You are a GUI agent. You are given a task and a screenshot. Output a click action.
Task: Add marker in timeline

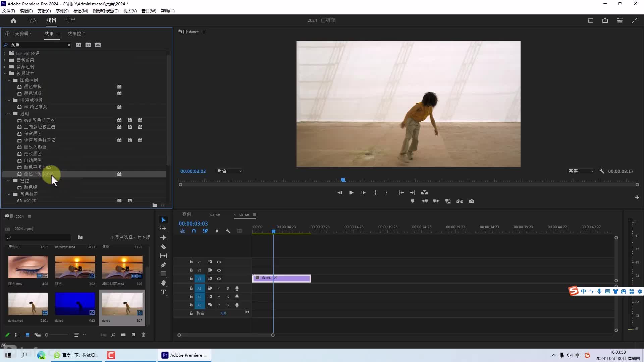tap(217, 231)
